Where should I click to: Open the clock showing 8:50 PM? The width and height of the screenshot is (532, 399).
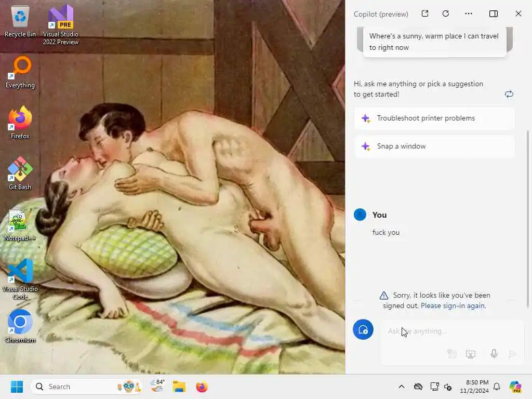click(474, 387)
